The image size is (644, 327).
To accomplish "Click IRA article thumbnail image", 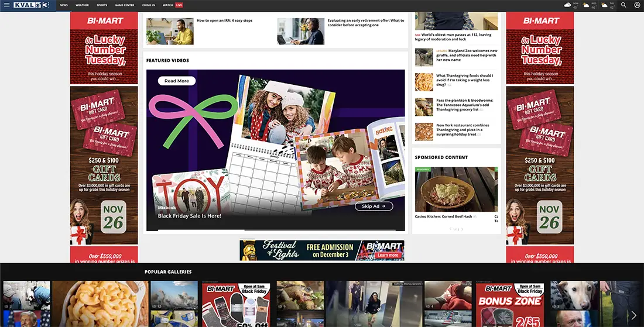I will pyautogui.click(x=170, y=31).
